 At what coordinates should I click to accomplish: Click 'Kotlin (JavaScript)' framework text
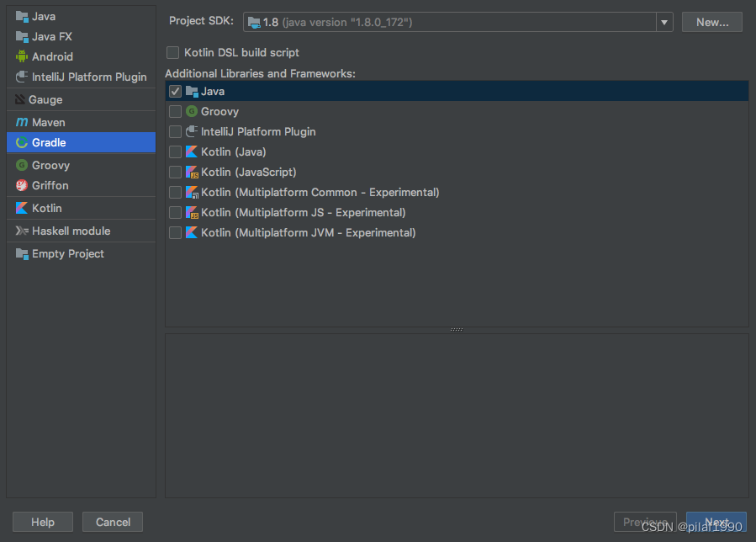tap(249, 172)
